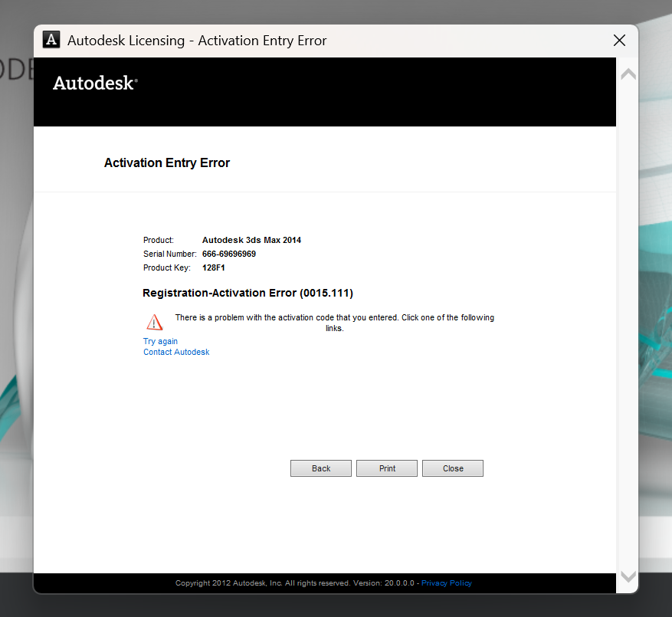Select the product key 128F1

[214, 267]
